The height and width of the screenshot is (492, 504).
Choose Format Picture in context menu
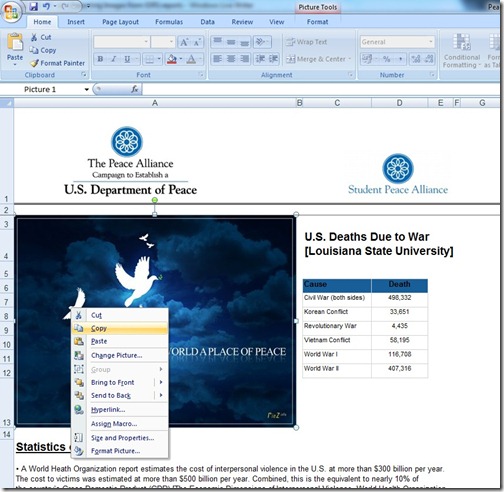coord(120,451)
